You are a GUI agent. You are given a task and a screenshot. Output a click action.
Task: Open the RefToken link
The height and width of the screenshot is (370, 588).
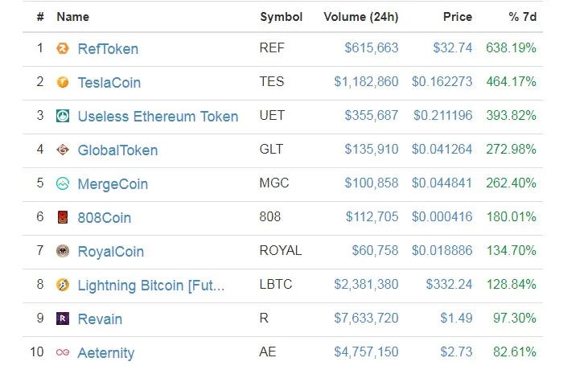(108, 49)
